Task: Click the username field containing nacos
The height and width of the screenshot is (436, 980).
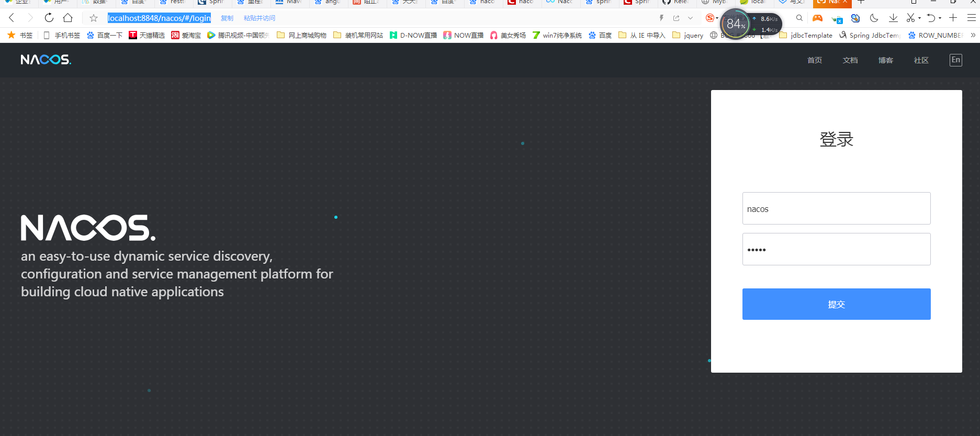Action: pos(836,208)
